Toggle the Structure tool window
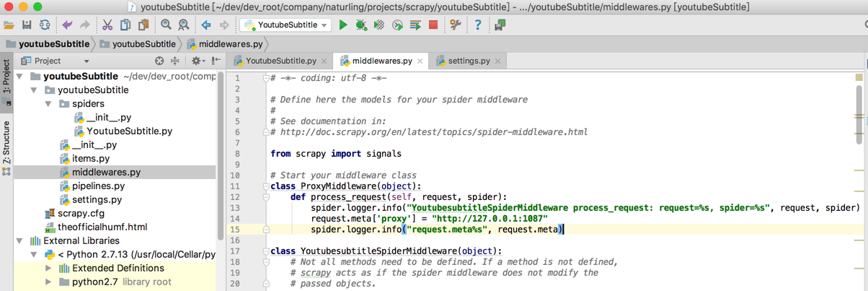868x291 pixels. pos(6,148)
